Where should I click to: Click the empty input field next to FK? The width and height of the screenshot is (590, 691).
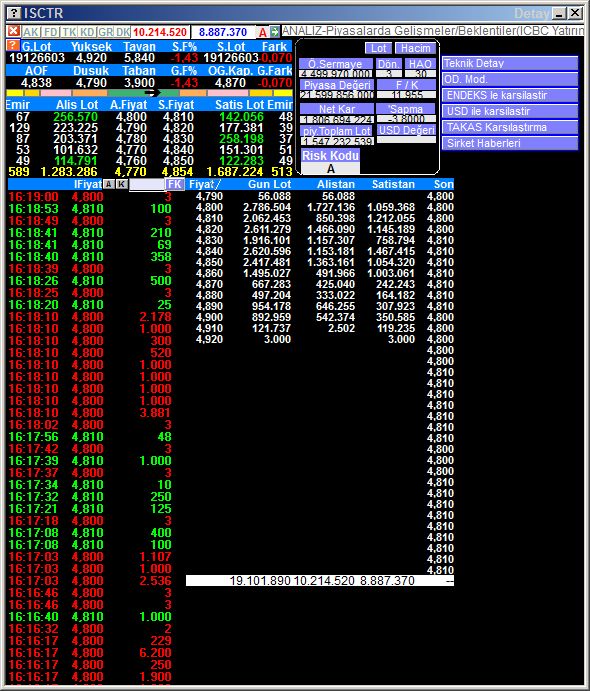147,184
